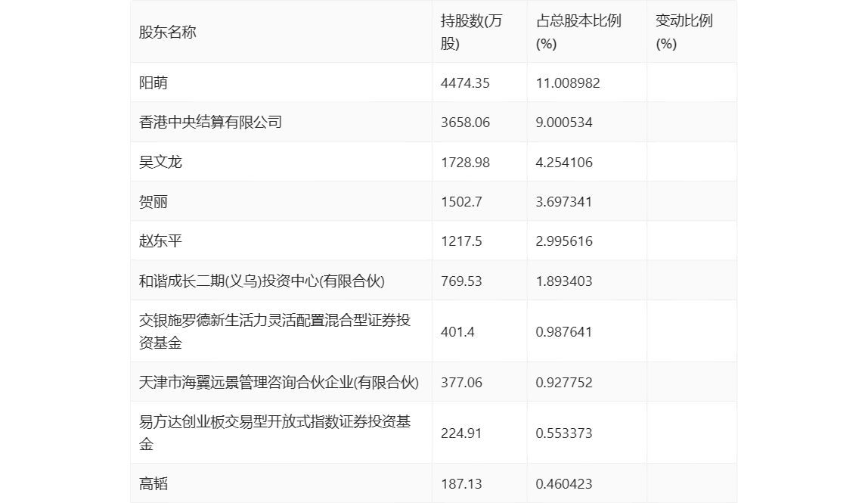Image resolution: width=868 pixels, height=503 pixels.
Task: Click shareholder 香港中央结算有限公司
Action: click(x=210, y=122)
